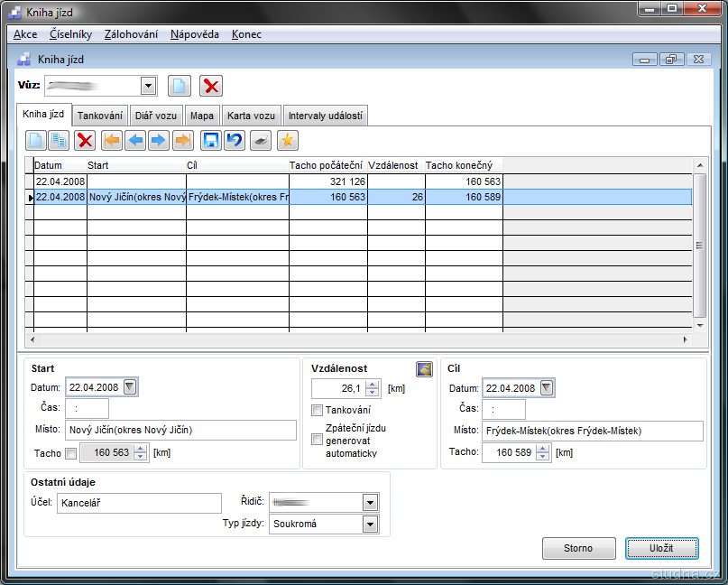The image size is (728, 585).
Task: Expand the Typ jízdy dropdown
Action: click(x=369, y=524)
